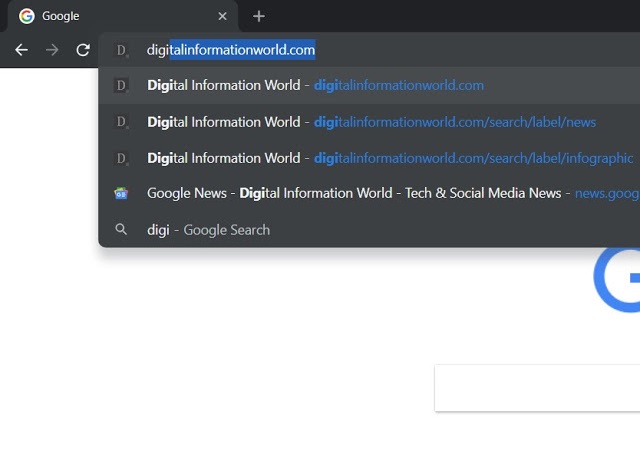Select the Google tab
The image size is (640, 463).
tap(123, 16)
